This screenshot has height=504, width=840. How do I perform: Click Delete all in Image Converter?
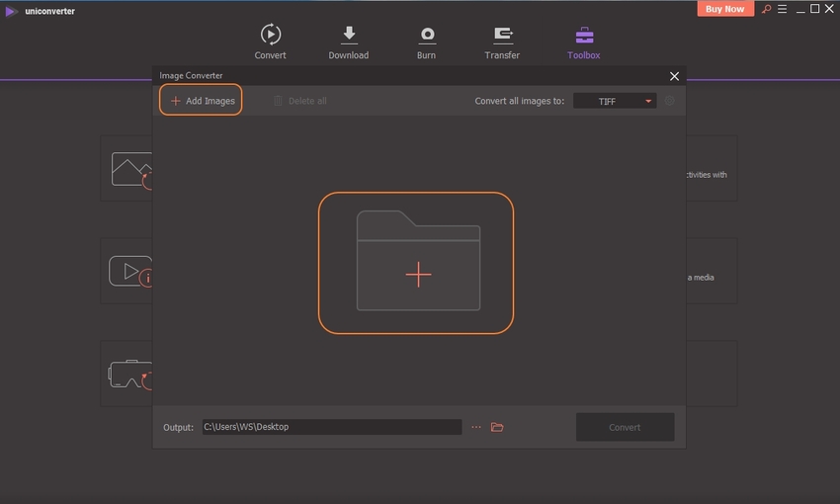[x=299, y=101]
